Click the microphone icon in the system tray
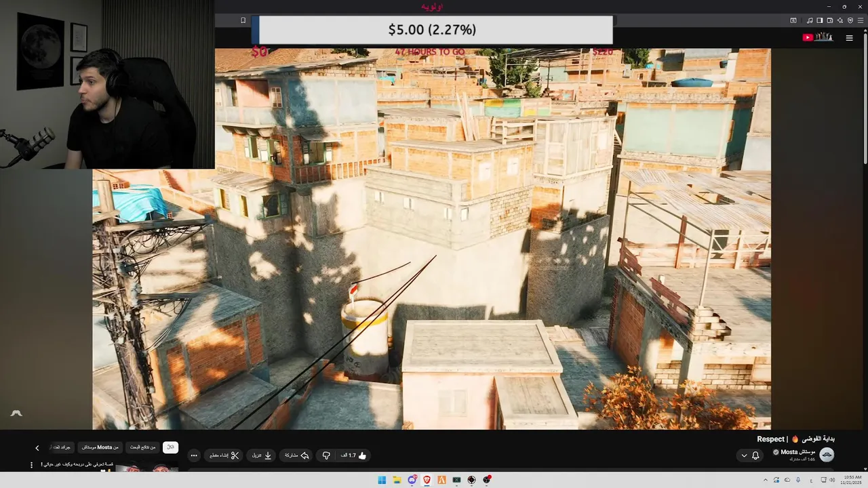Viewport: 868px width, 488px height. [797, 480]
